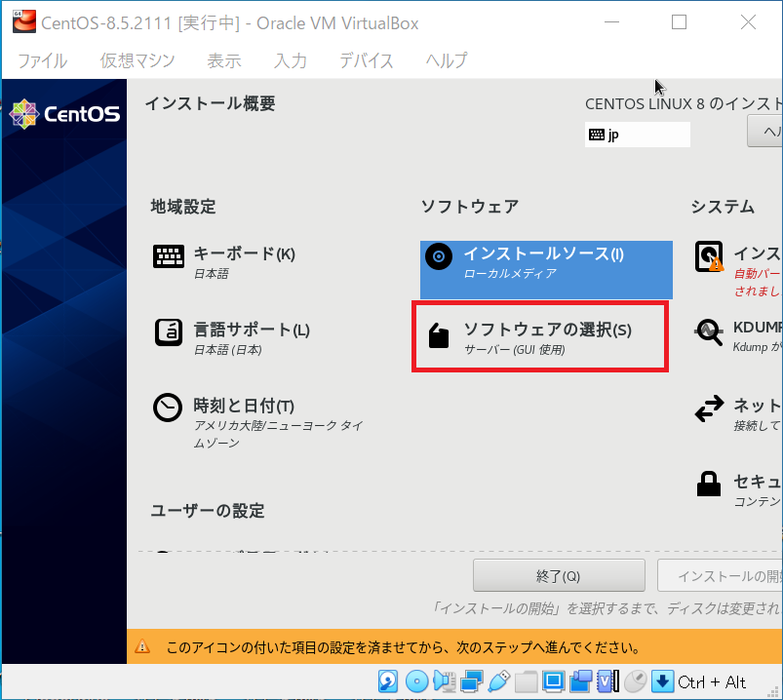This screenshot has width=783, height=700.
Task: Click the ソフトウェア heading
Action: (x=470, y=207)
